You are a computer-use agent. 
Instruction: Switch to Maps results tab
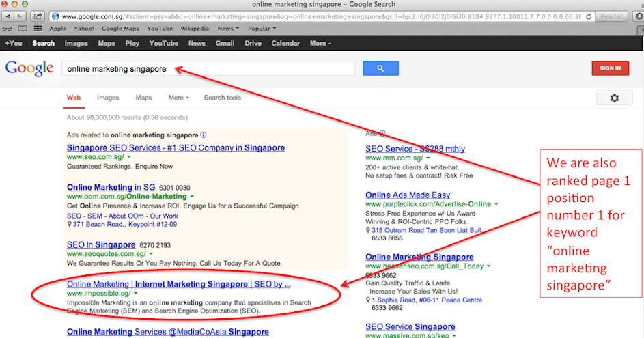pyautogui.click(x=143, y=98)
